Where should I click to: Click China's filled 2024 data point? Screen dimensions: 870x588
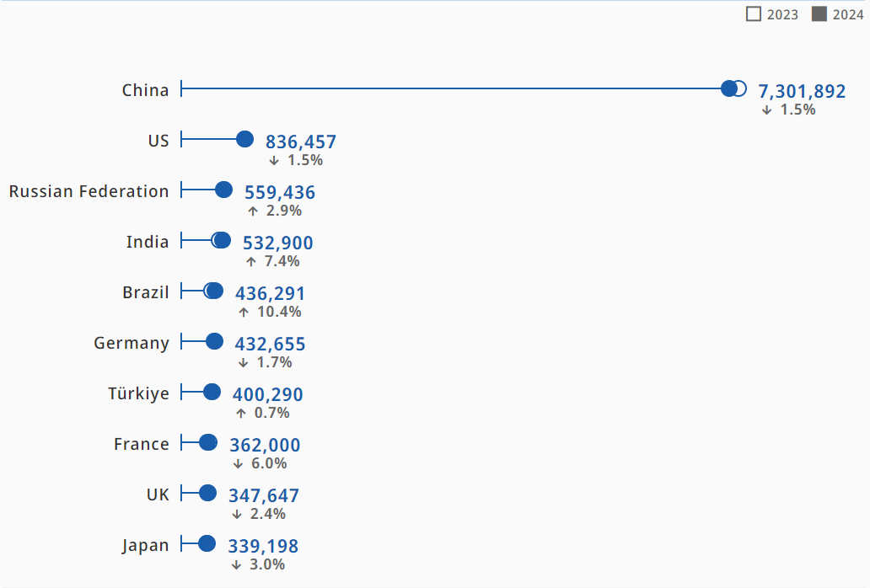click(x=729, y=88)
